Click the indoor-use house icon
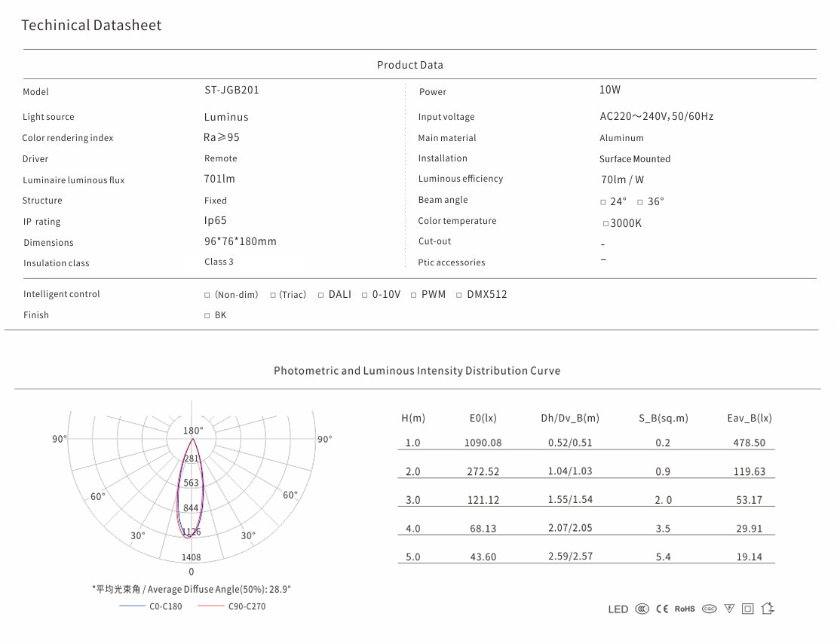The height and width of the screenshot is (644, 840). pyautogui.click(x=768, y=609)
